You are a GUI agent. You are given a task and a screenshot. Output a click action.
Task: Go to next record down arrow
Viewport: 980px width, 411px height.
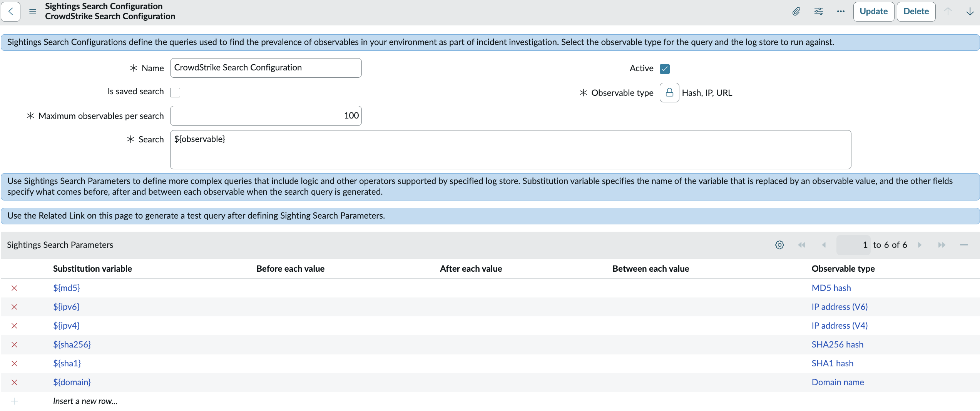coord(970,12)
